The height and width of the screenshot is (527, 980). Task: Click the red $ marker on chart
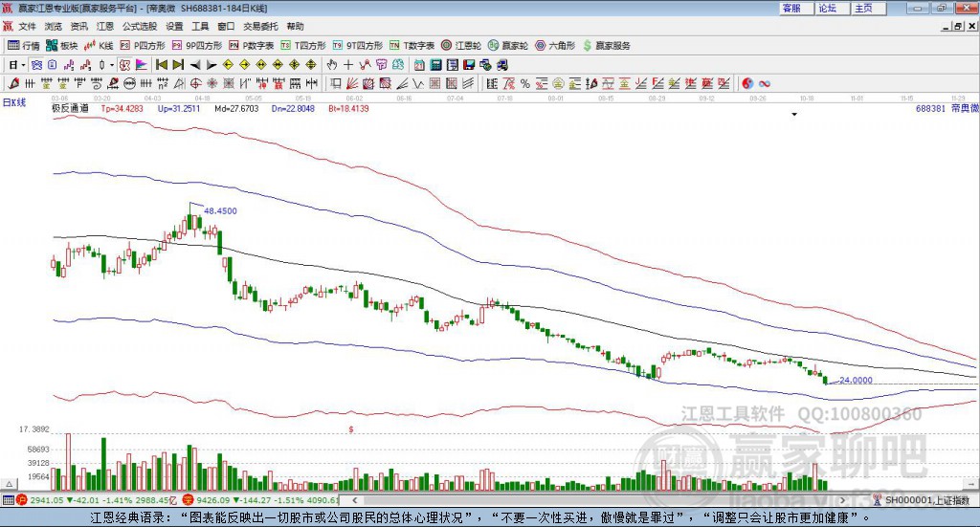[351, 429]
